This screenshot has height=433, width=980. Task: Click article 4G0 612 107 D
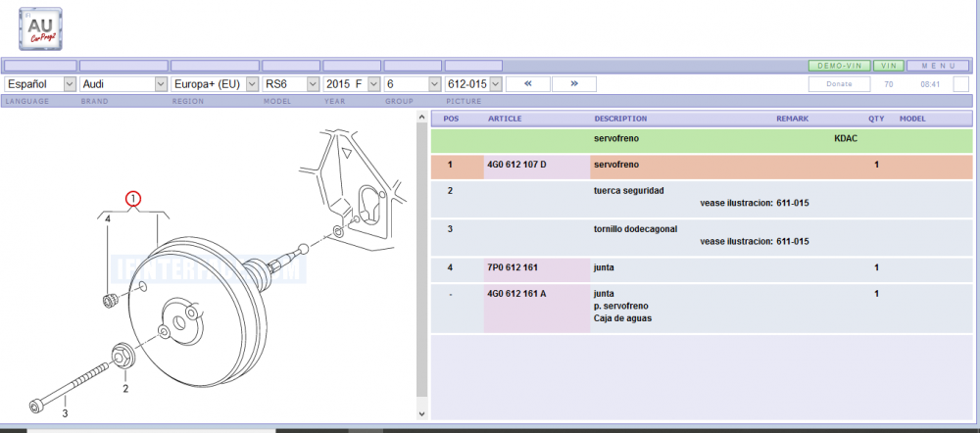pos(516,165)
